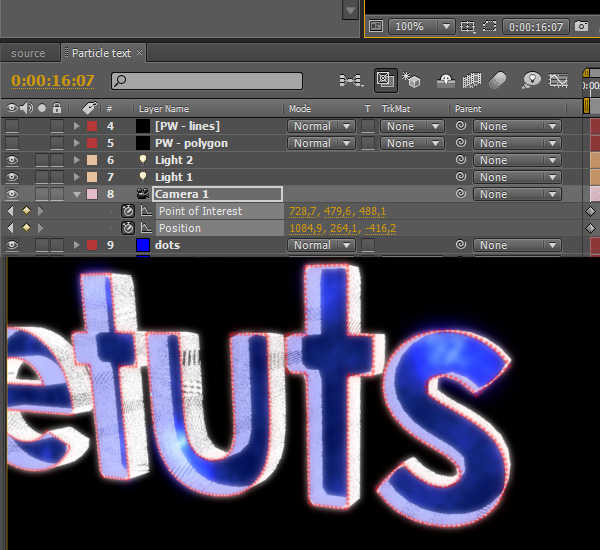Toggle stopwatch for Position property
Viewport: 600px width, 550px height.
coord(128,228)
